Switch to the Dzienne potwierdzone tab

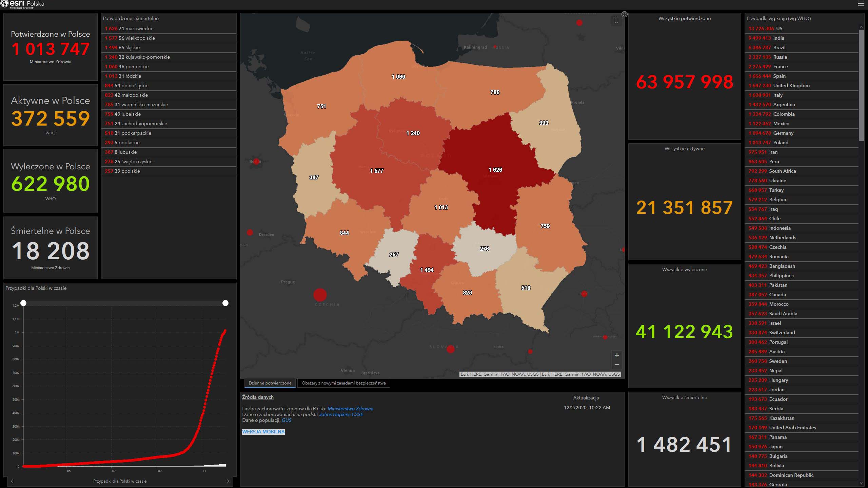[x=270, y=383]
